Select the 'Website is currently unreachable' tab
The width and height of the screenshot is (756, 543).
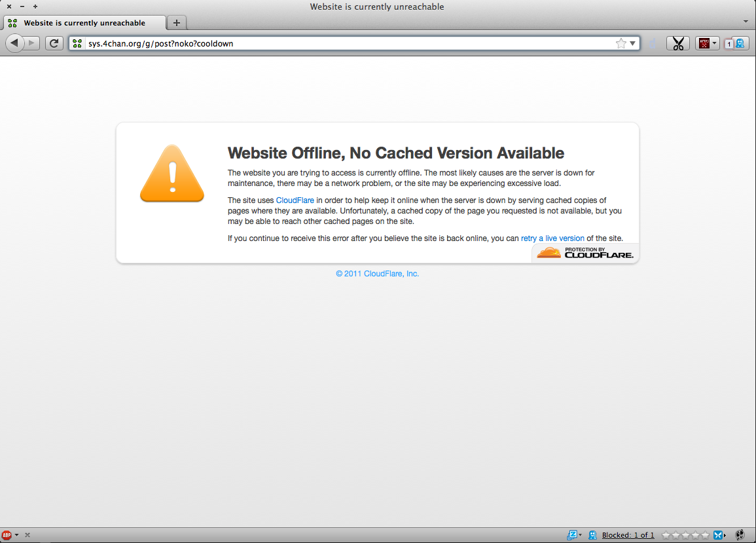click(x=84, y=23)
